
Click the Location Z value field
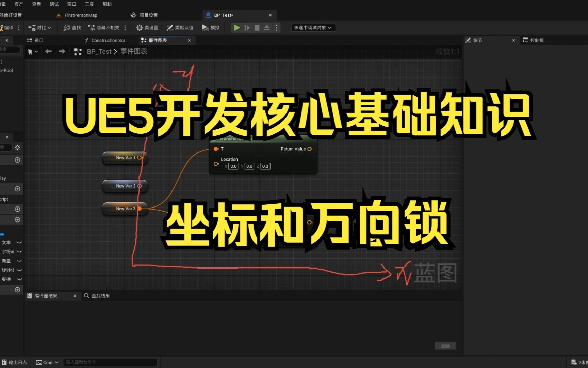coord(265,166)
